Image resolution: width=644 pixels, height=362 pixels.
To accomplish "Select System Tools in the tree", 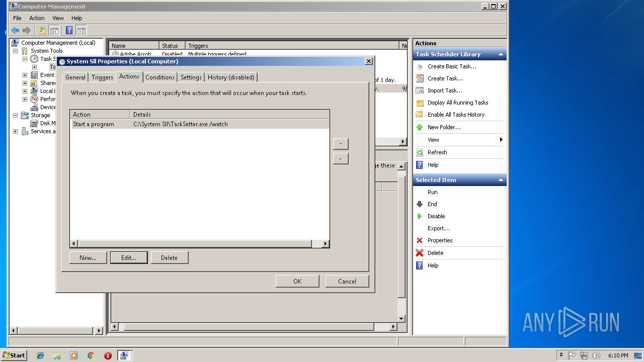I will [46, 51].
